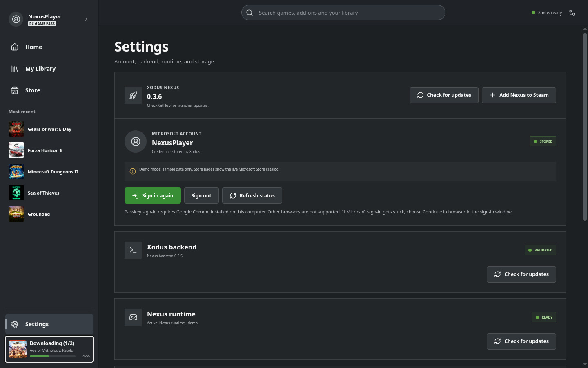Click the STORED status badge
The height and width of the screenshot is (368, 588).
[543, 141]
